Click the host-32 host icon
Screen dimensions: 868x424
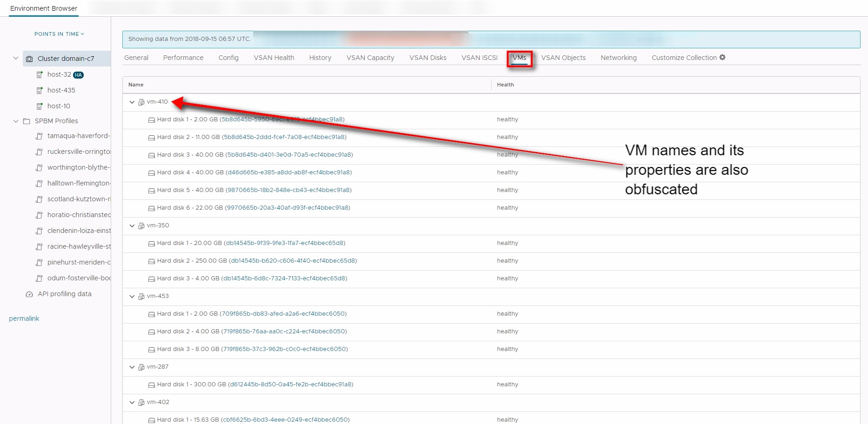click(40, 75)
